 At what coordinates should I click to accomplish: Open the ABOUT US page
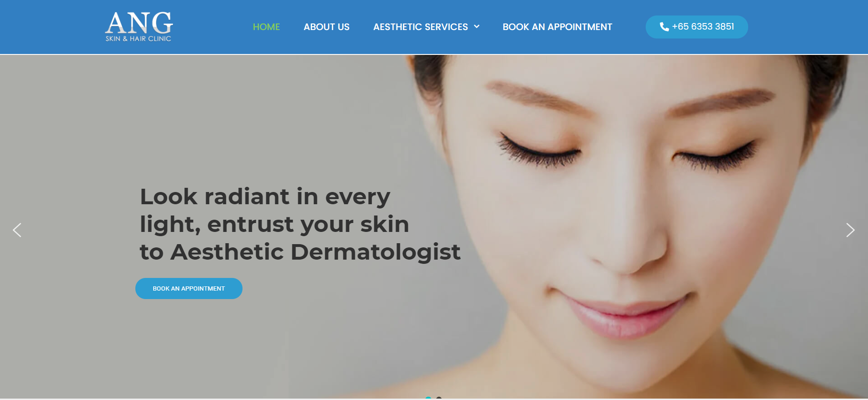click(327, 27)
